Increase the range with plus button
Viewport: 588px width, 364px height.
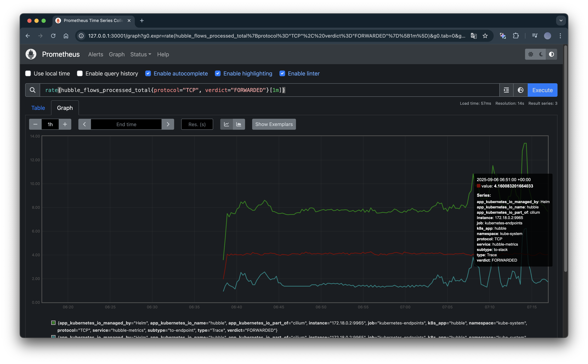tap(65, 124)
